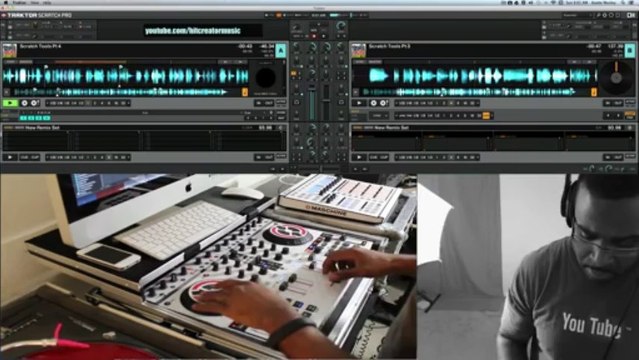Image resolution: width=639 pixels, height=360 pixels.
Task: Click the Scratch Tools Pt.3 cover art
Action: click(x=359, y=51)
